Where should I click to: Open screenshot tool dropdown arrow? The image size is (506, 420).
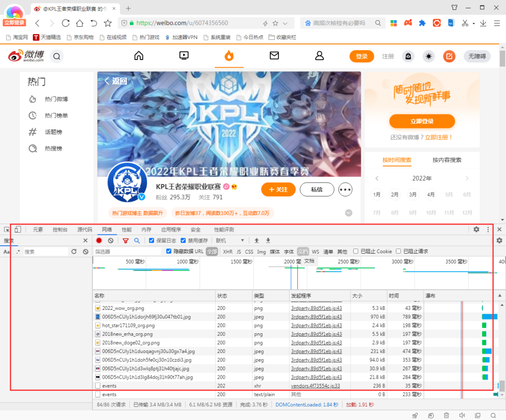tap(473, 23)
